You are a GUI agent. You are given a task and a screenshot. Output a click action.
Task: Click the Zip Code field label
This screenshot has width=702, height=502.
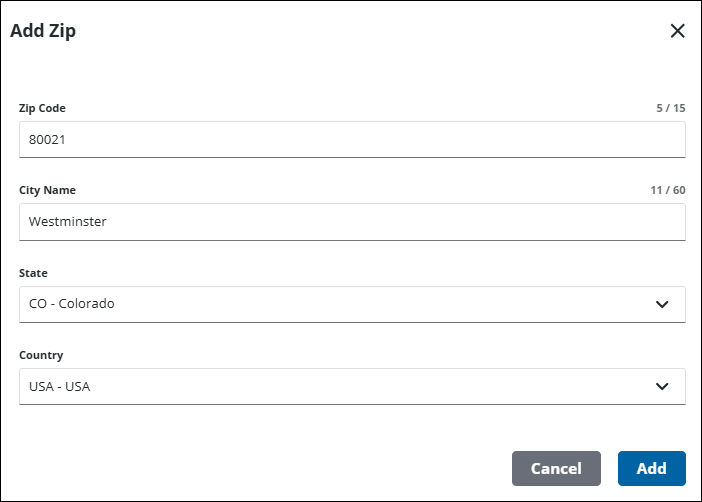click(x=42, y=108)
